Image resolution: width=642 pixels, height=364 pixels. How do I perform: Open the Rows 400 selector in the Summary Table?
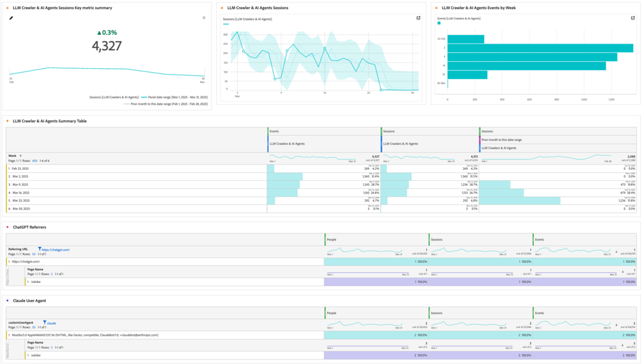click(x=35, y=161)
